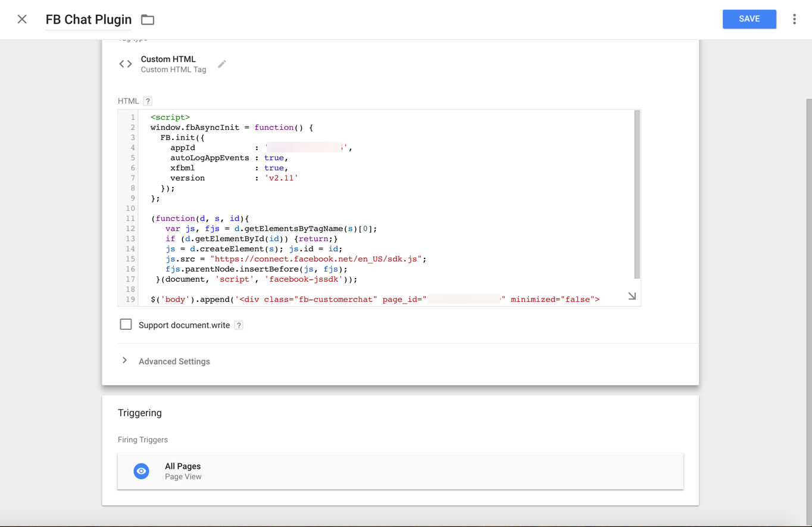
Task: Open help icon beside HTML label
Action: (x=148, y=101)
